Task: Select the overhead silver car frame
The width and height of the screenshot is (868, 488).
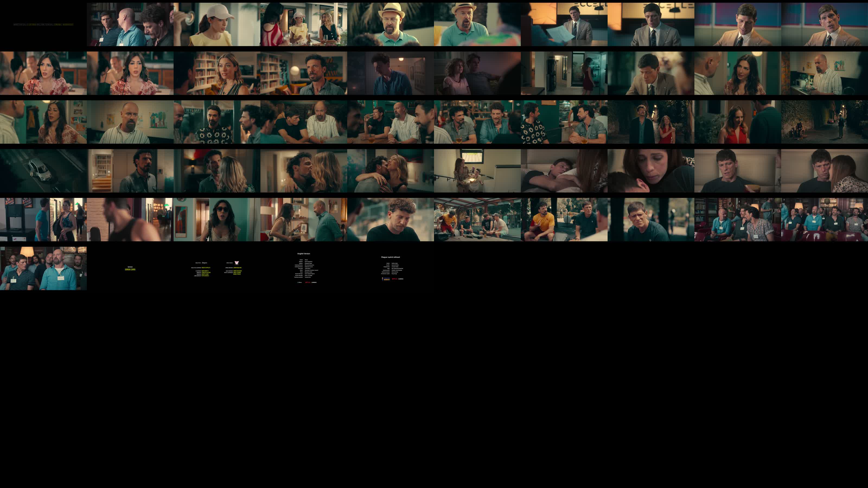Action: [43, 171]
